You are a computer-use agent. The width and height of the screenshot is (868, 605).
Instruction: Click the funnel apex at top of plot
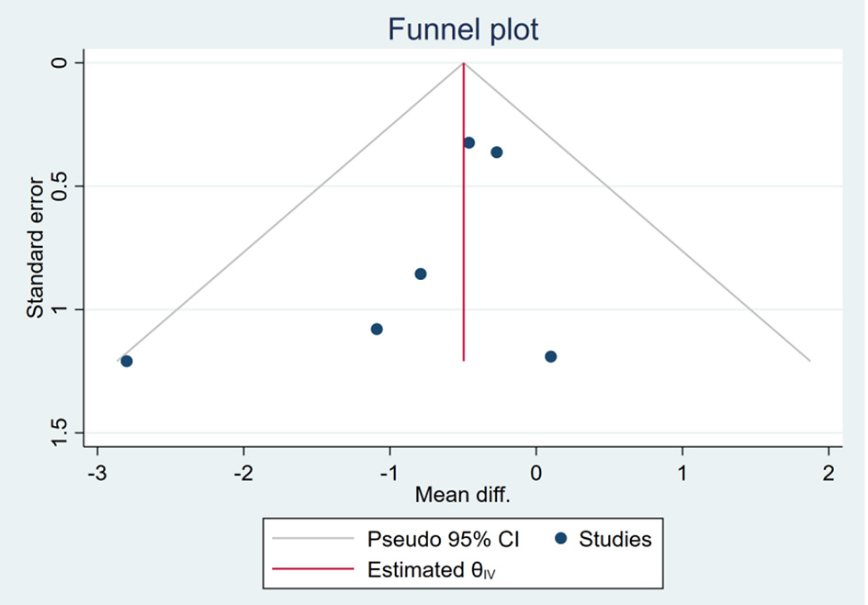464,63
